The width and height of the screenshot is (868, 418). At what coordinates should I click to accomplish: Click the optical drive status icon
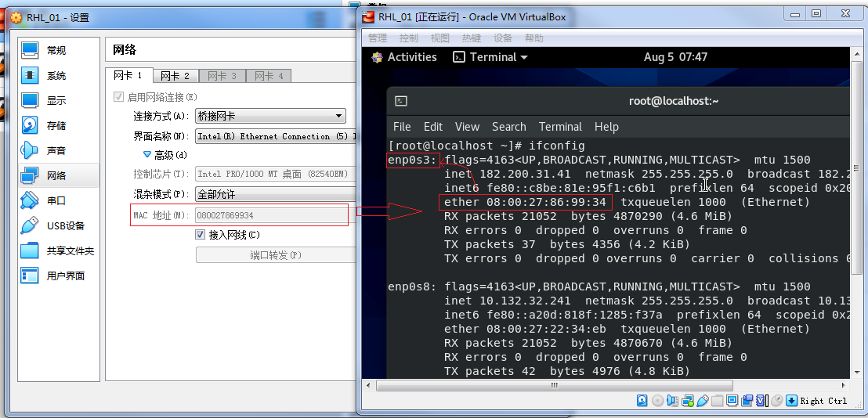(x=657, y=400)
